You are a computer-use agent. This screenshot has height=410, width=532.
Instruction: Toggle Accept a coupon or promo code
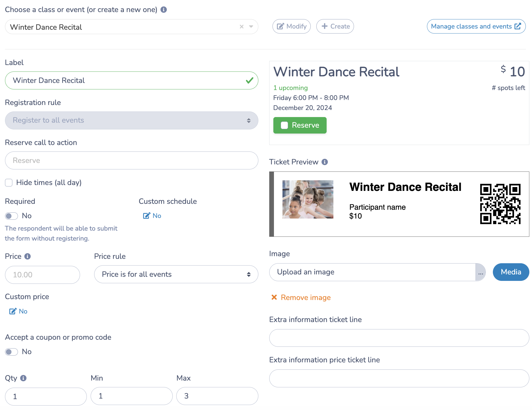click(11, 352)
